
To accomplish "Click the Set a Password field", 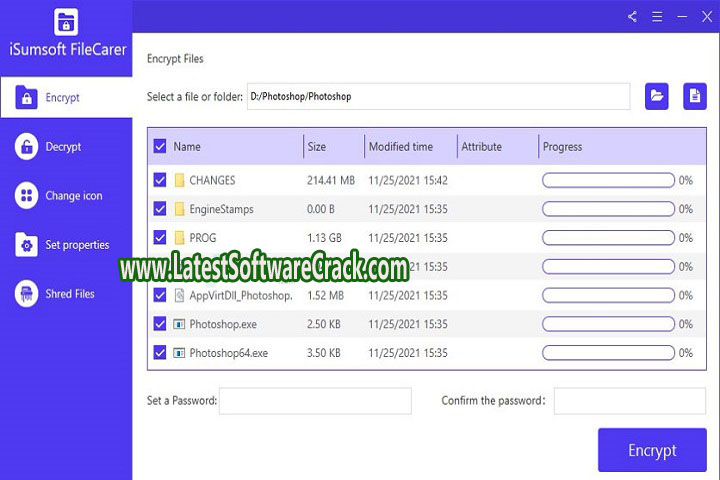I will (315, 401).
